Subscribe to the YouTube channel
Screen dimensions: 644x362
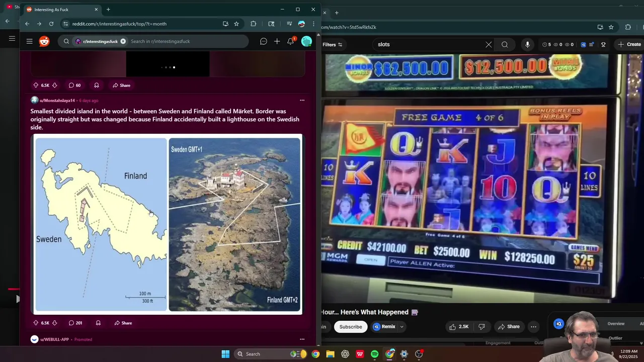click(351, 326)
